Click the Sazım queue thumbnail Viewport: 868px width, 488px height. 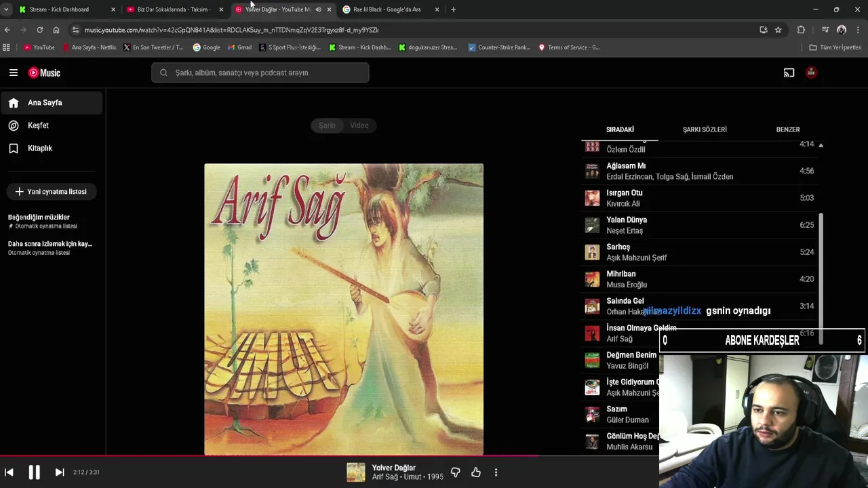pyautogui.click(x=592, y=414)
